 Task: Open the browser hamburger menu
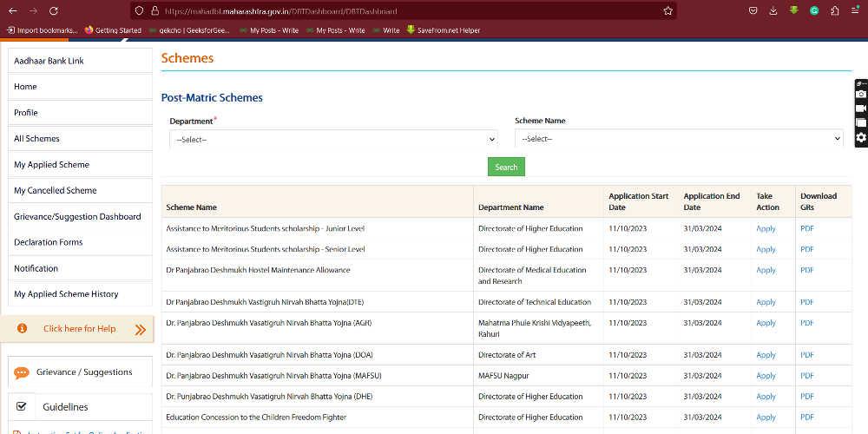tap(855, 10)
